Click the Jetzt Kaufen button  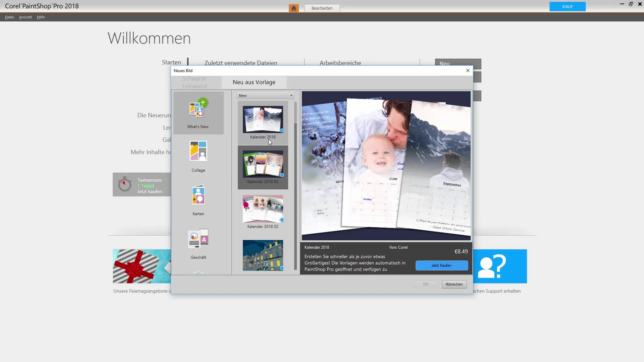point(441,265)
